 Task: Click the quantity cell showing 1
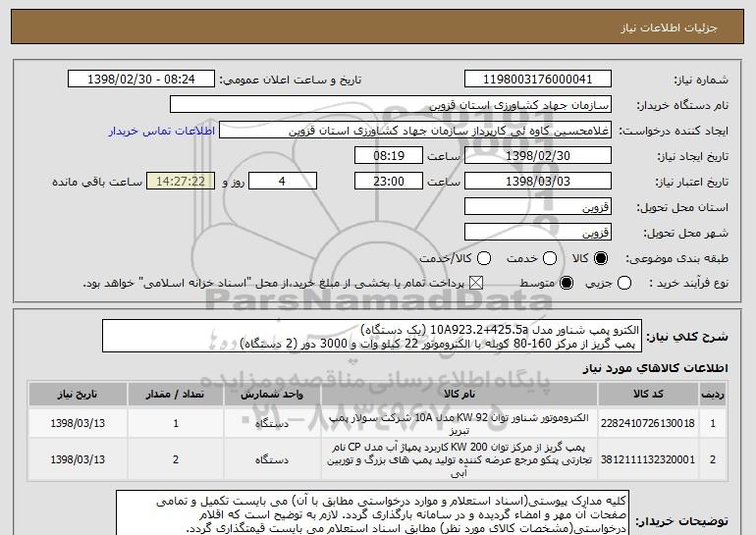tap(175, 424)
